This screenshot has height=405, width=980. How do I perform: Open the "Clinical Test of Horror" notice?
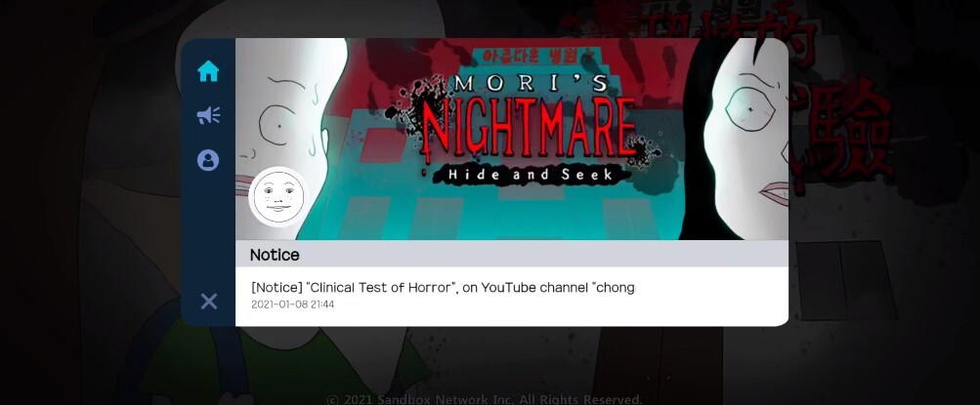443,288
